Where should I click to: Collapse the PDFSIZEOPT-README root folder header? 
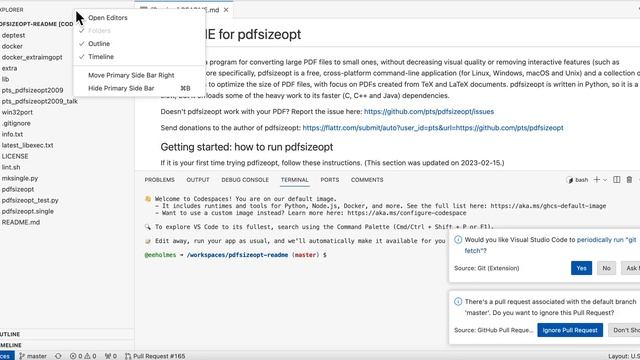[37, 24]
